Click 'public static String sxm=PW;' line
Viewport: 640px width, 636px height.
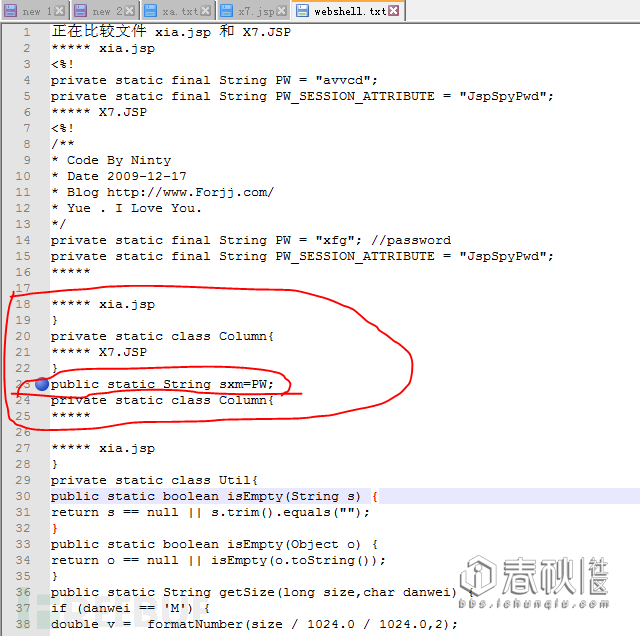[162, 384]
